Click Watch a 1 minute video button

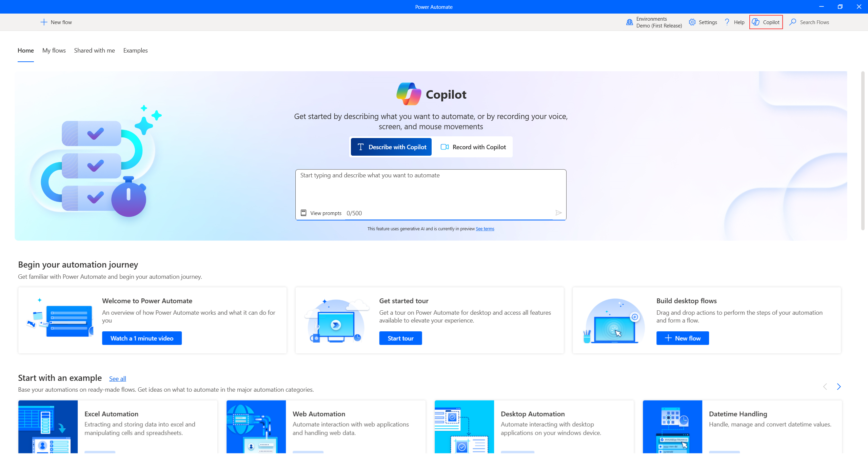[x=142, y=338]
